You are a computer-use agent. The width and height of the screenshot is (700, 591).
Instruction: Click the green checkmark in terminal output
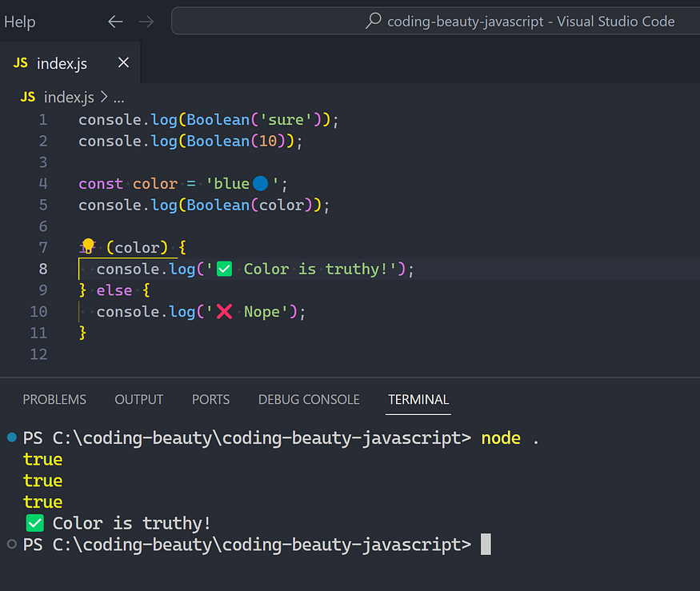35,523
